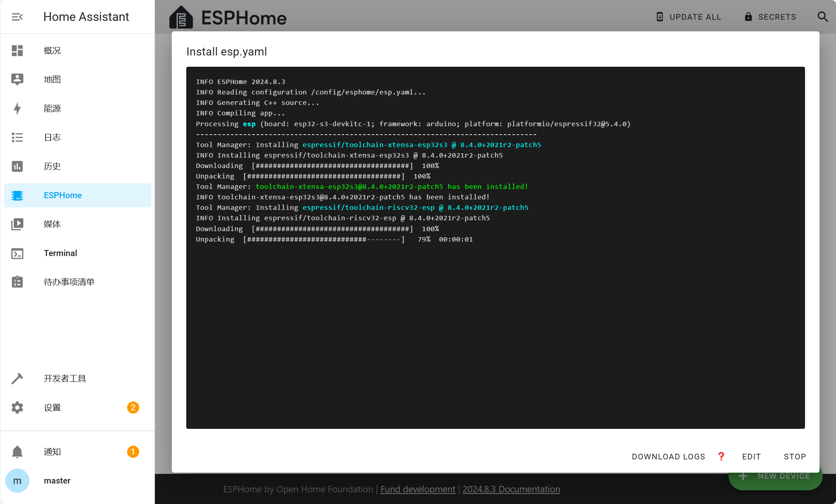Open 通知 notifications bell
Image resolution: width=836 pixels, height=504 pixels.
click(52, 452)
